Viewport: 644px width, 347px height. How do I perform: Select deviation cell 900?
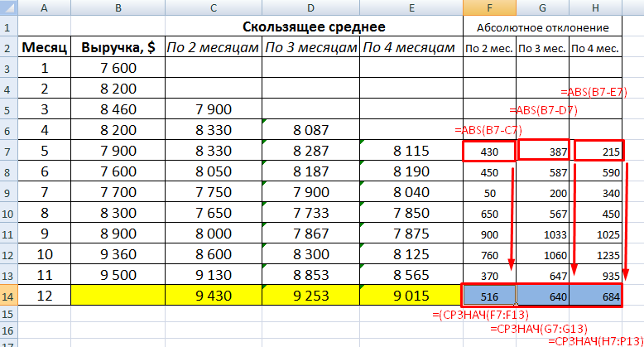coord(489,233)
